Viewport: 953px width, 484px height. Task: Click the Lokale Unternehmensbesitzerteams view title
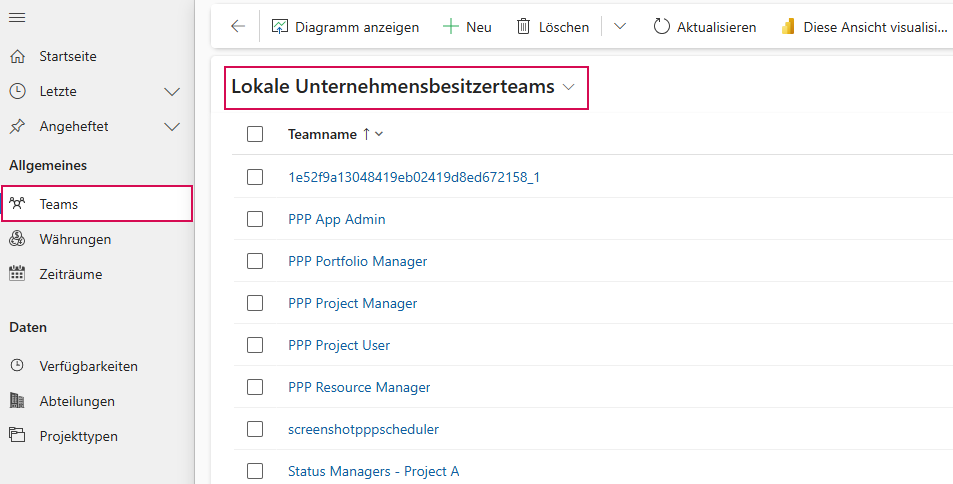393,86
